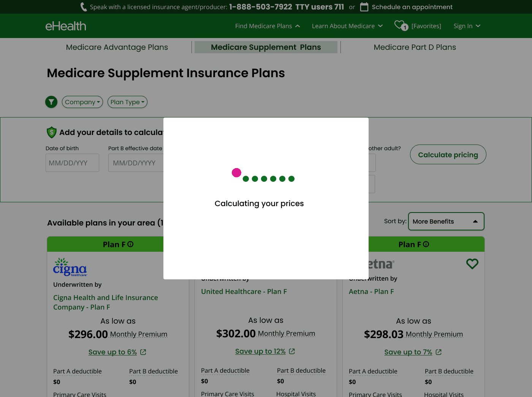Click the phone icon in top bar

pos(84,7)
